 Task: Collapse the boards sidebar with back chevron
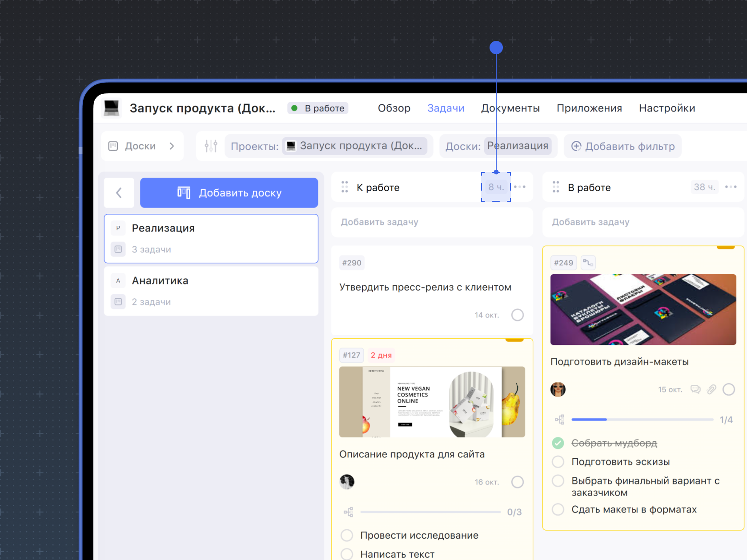(119, 193)
